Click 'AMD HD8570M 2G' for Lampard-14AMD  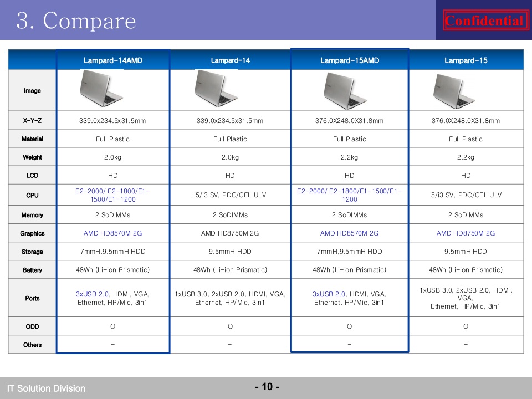tap(112, 233)
